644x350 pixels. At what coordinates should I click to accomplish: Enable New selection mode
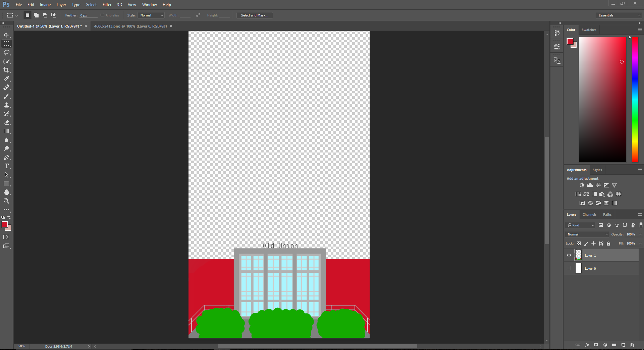28,15
